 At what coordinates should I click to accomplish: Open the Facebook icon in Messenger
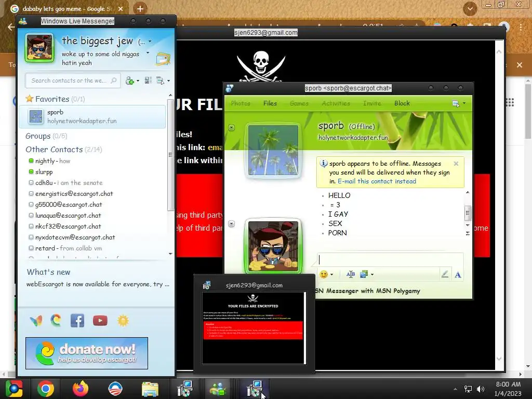77,320
